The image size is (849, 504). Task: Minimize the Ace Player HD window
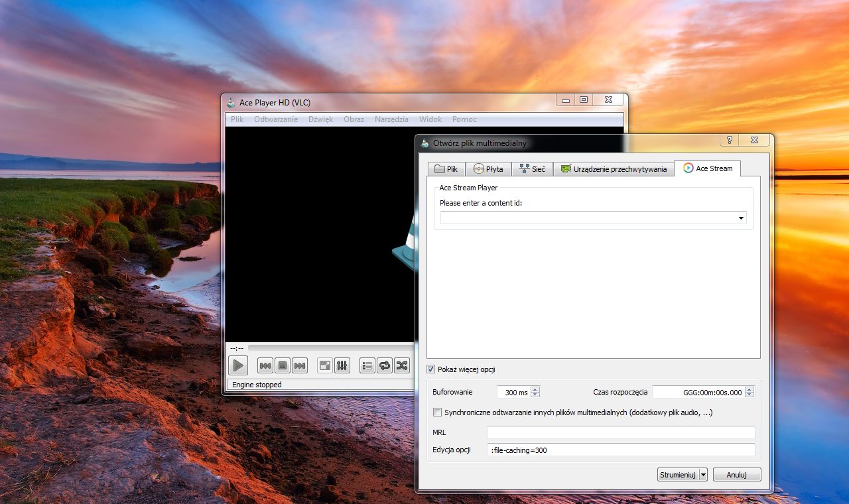[x=566, y=100]
